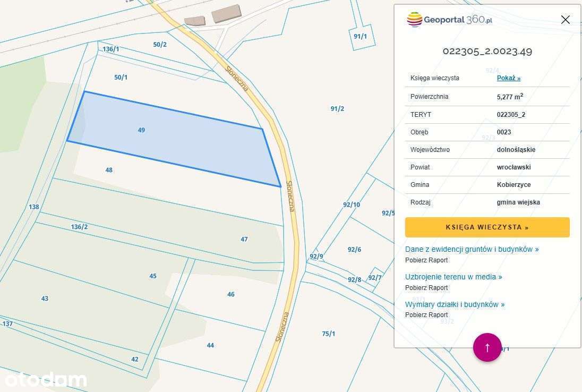Select parcel 50/1 on the map

tap(121, 78)
